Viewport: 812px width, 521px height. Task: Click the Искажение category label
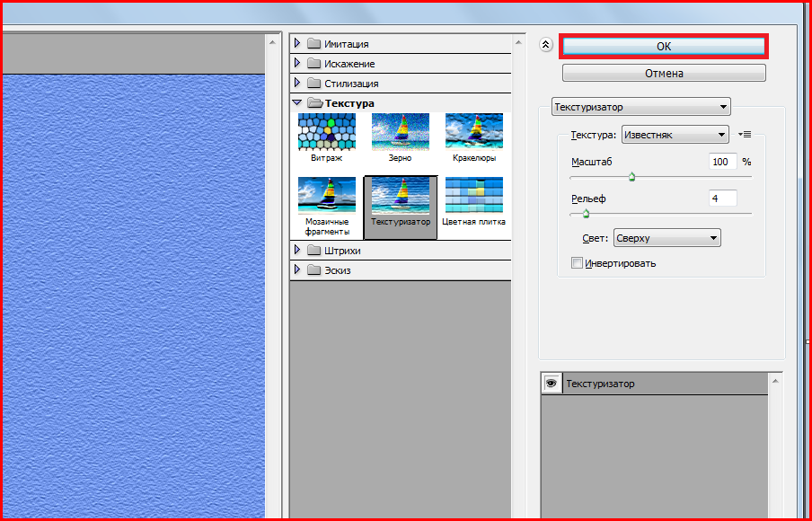(349, 64)
